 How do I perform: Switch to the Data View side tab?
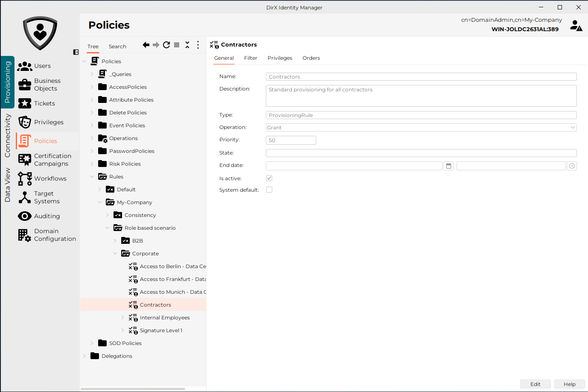(x=7, y=185)
